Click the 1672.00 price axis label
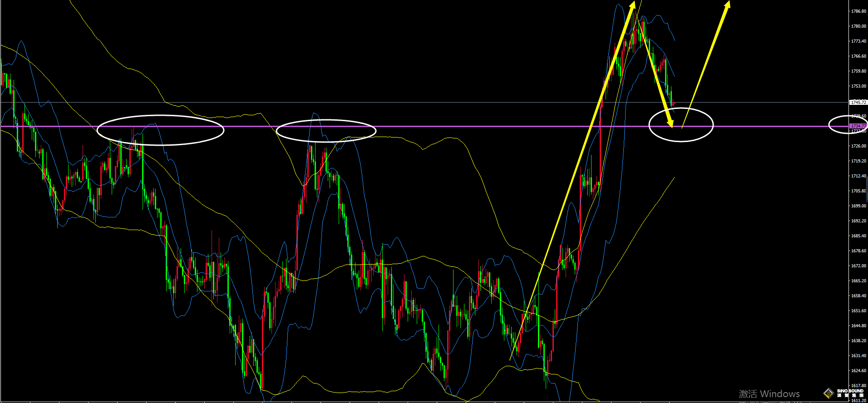This screenshot has height=403, width=868. point(858,265)
